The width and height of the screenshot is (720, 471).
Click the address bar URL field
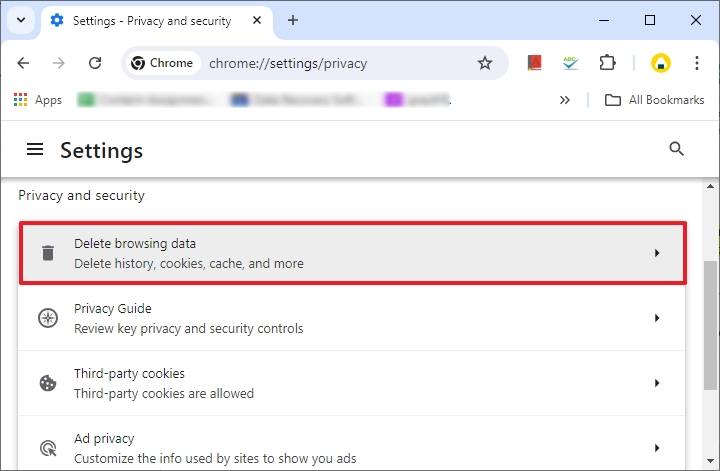tap(330, 63)
